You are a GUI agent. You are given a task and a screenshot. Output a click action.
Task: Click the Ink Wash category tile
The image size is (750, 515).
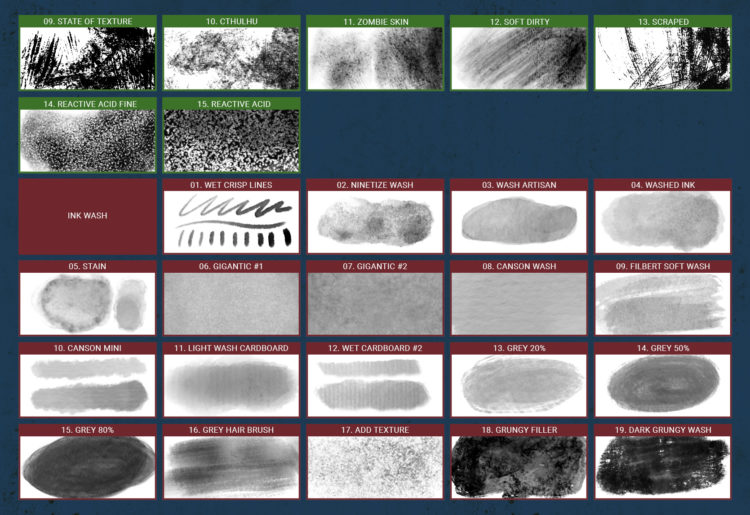pos(88,216)
